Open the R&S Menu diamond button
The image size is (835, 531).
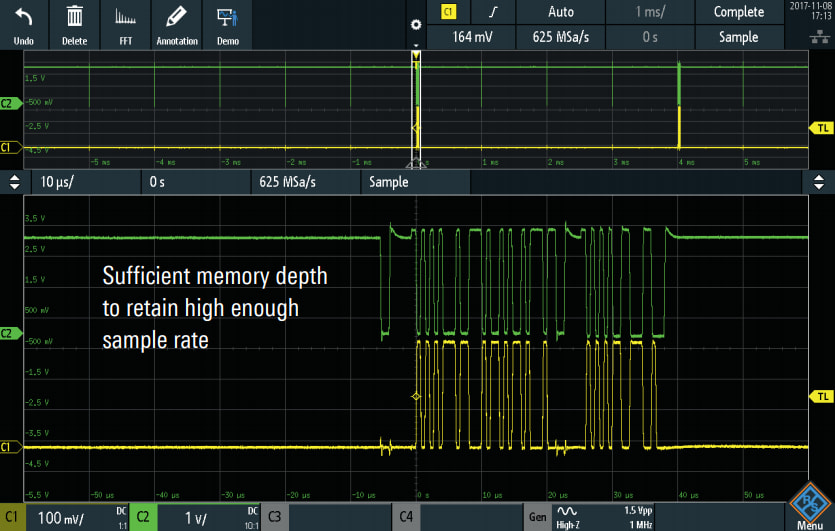810,506
